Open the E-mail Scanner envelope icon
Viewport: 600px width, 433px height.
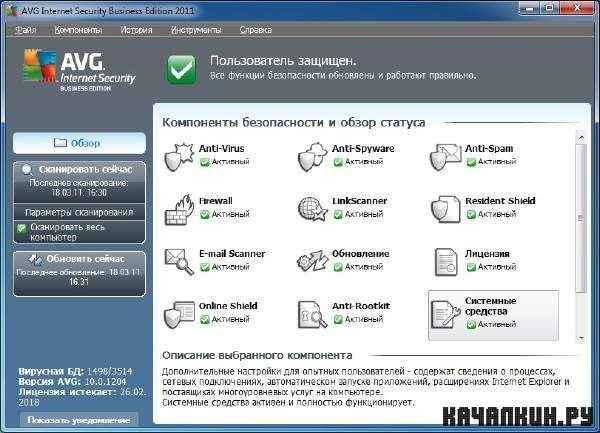click(179, 262)
